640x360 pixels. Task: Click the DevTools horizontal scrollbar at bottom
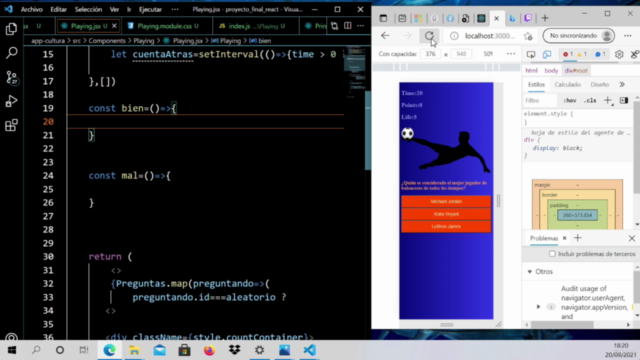click(562, 324)
